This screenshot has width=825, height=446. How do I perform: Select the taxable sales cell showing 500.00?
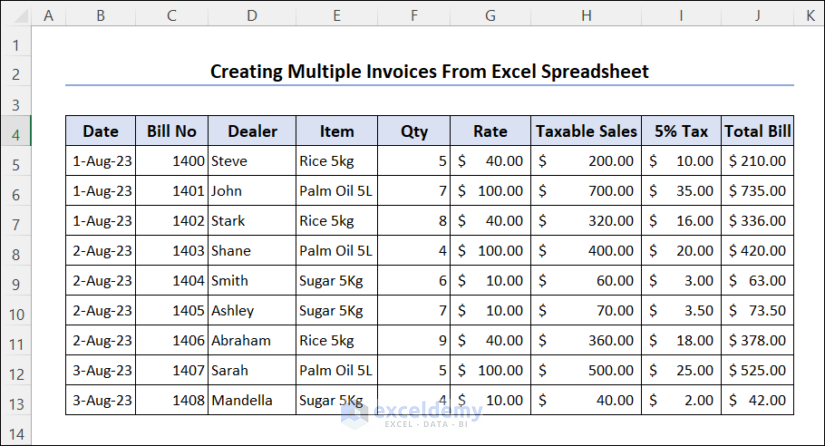coord(586,371)
